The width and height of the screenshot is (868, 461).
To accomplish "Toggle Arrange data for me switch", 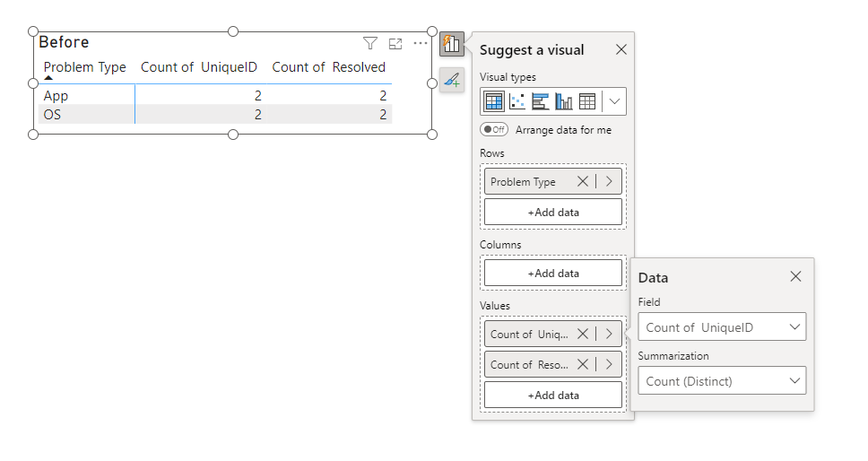I will 494,129.
